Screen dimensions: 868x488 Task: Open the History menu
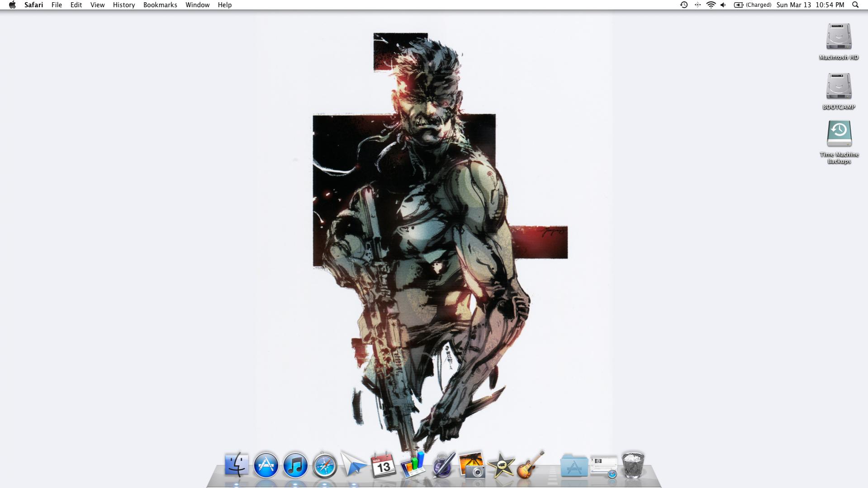(x=124, y=5)
